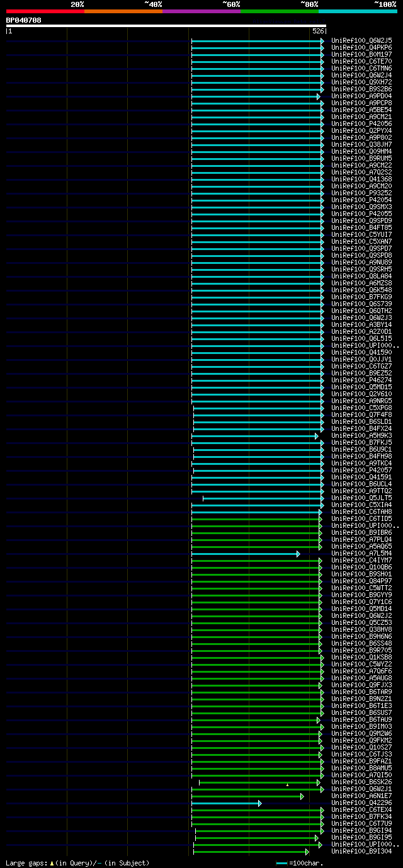This screenshot has height=868, width=403.
Task: Open hit UniRef100_Q4PKP6
Action: [x=362, y=47]
